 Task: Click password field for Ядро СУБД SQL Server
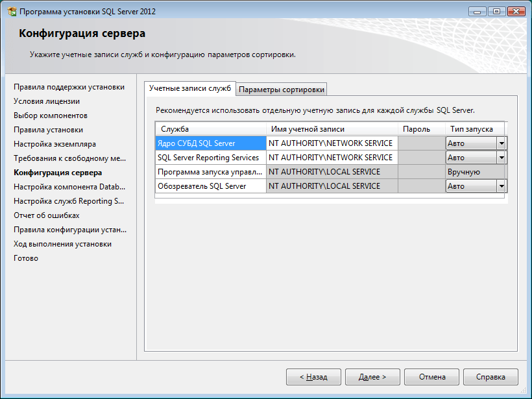[x=420, y=143]
